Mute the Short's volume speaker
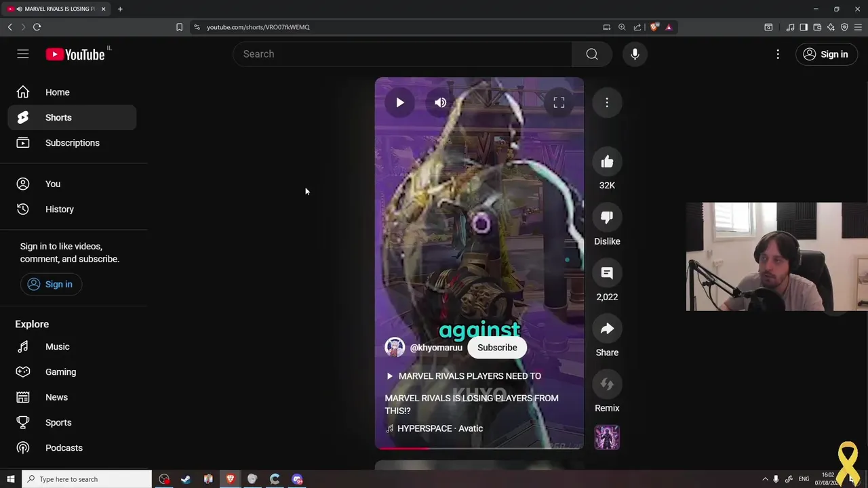Viewport: 868px width, 488px height. tap(441, 102)
